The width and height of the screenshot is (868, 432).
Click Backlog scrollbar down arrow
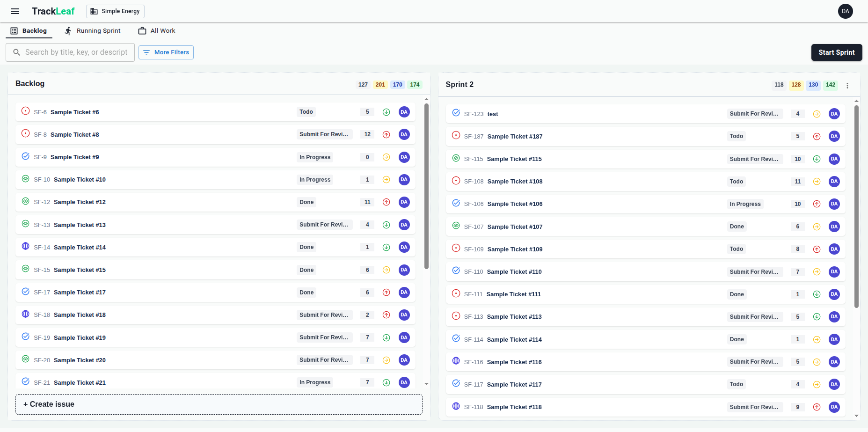426,384
